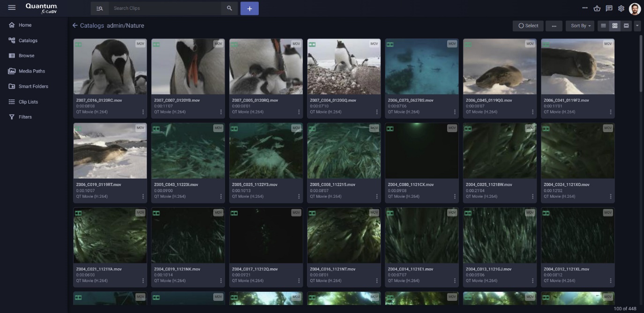The height and width of the screenshot is (313, 644).
Task: Open more options for Z006_C073_06278S.mov
Action: pos(455,112)
